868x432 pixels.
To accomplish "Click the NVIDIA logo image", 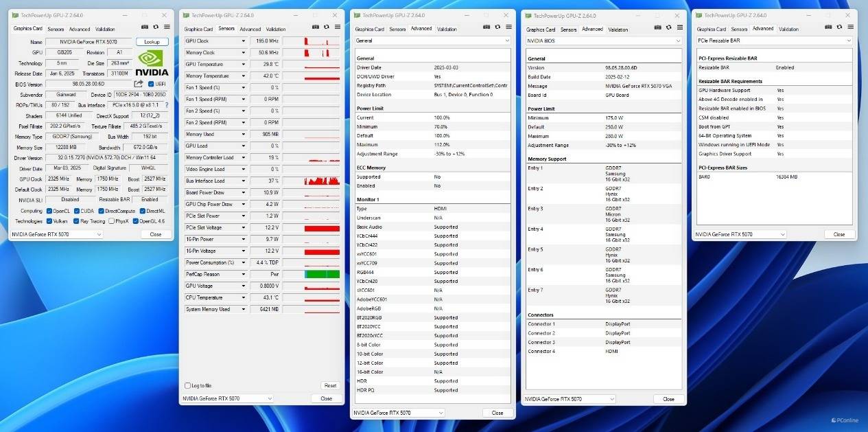I will coord(152,62).
